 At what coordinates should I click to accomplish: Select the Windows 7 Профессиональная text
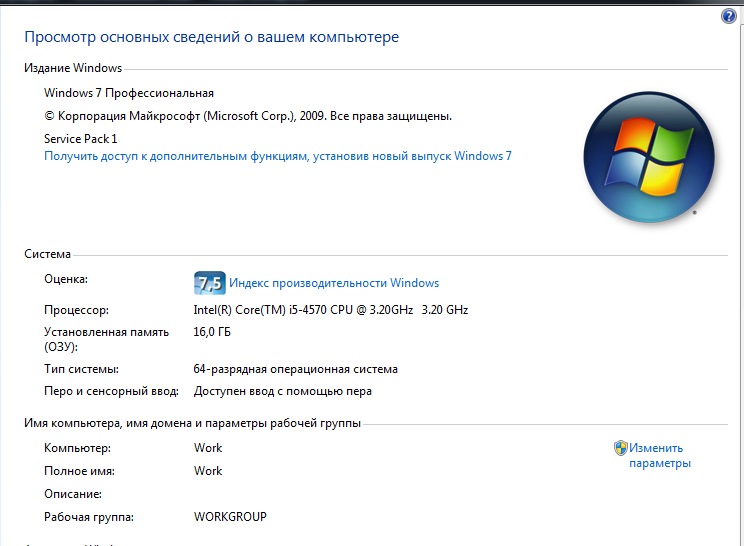click(129, 93)
